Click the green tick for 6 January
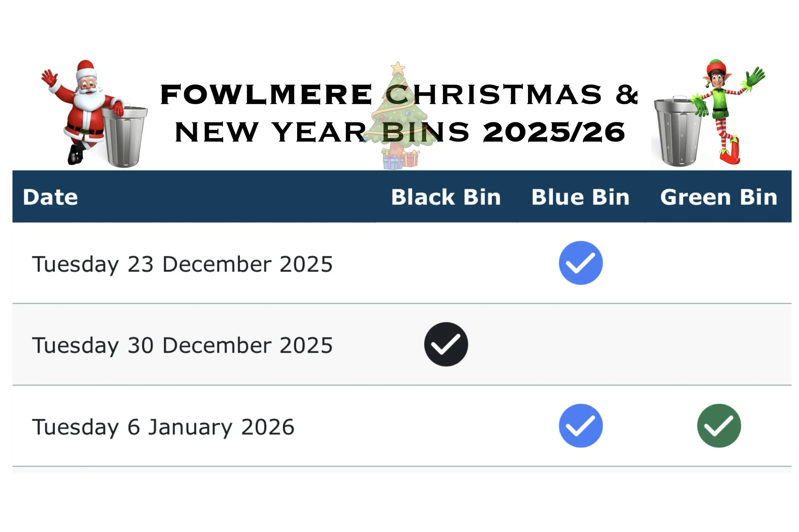799x532 pixels. pyautogui.click(x=719, y=426)
